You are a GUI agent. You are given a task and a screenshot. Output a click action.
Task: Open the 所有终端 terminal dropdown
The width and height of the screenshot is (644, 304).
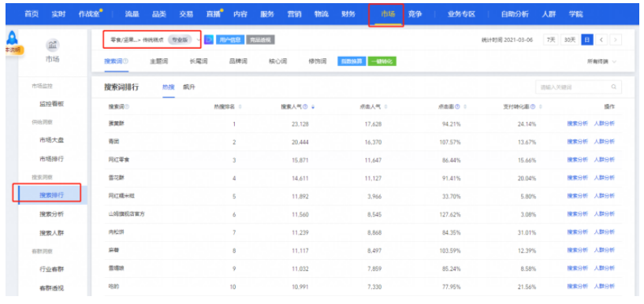pos(601,61)
